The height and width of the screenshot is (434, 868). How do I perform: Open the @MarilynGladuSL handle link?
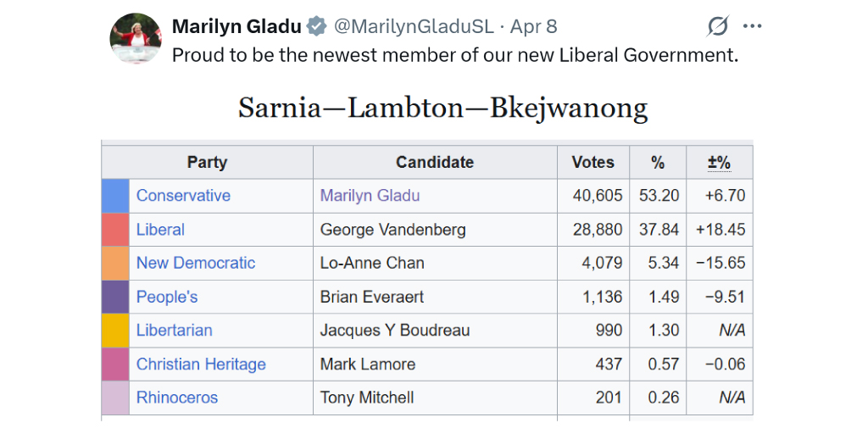pos(414,26)
